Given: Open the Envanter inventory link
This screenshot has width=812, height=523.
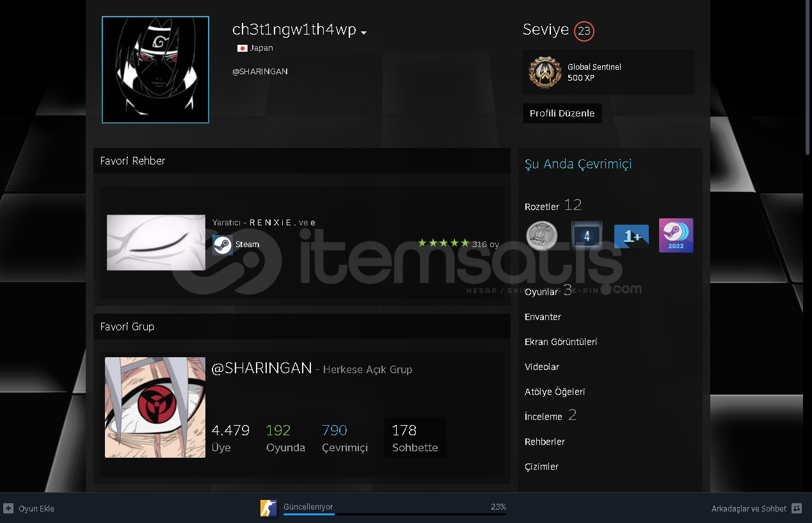Looking at the screenshot, I should pos(543,317).
